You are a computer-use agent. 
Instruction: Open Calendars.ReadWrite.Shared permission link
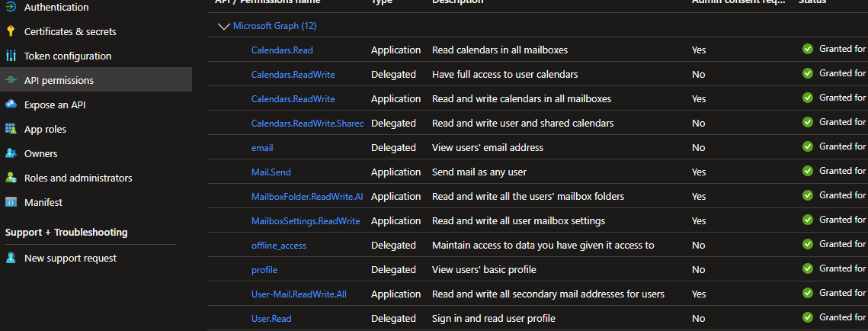307,123
